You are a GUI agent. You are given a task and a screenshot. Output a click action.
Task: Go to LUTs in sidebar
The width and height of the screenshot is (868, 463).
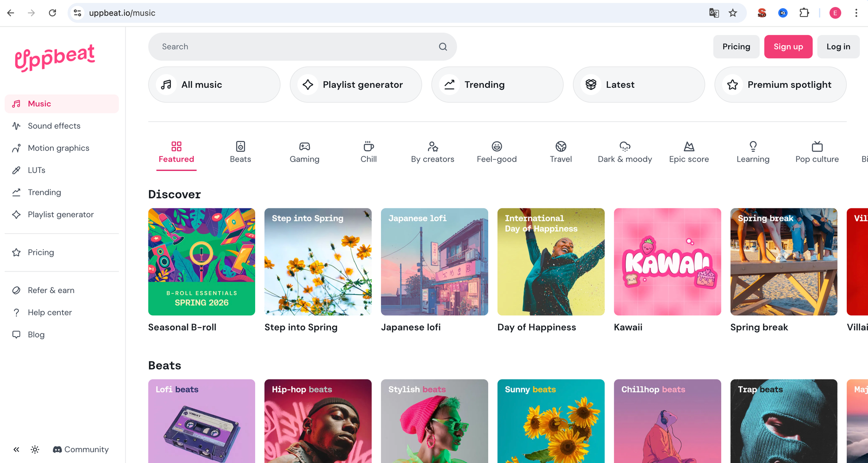click(x=36, y=170)
